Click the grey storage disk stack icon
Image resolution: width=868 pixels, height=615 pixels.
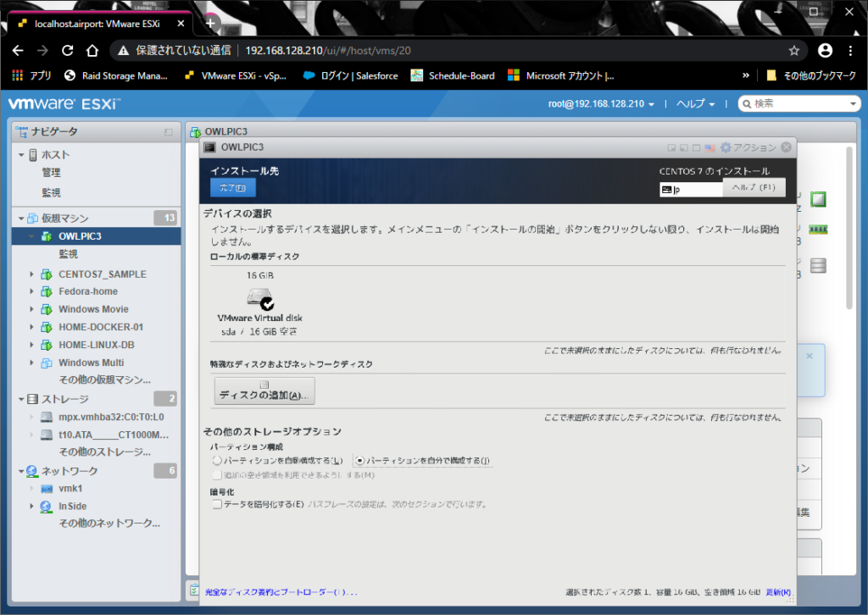(x=818, y=265)
